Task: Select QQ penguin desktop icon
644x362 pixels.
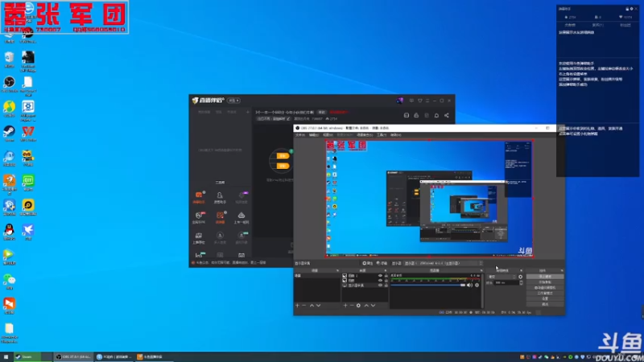Action: point(9,232)
